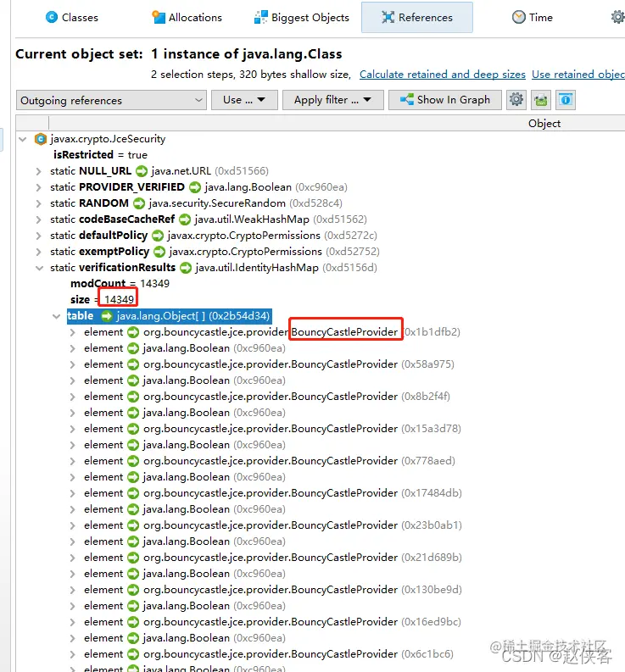Click the Show In Graph button
This screenshot has width=625, height=672.
[445, 100]
